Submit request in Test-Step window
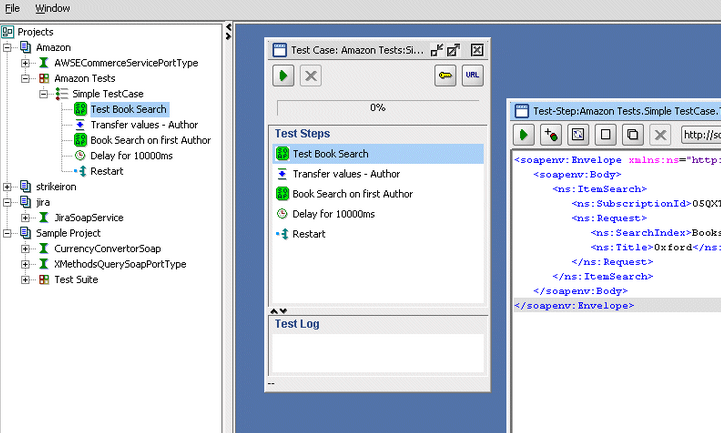Image resolution: width=721 pixels, height=433 pixels. [523, 135]
